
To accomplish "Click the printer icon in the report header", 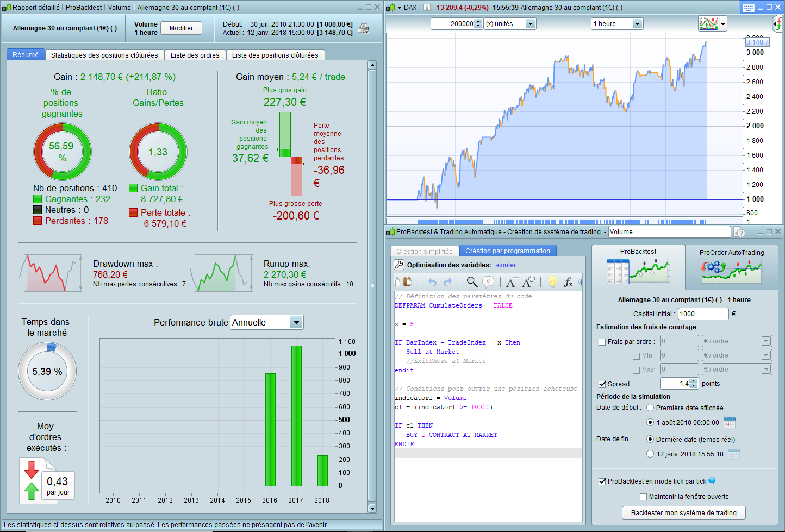I will coord(363,29).
